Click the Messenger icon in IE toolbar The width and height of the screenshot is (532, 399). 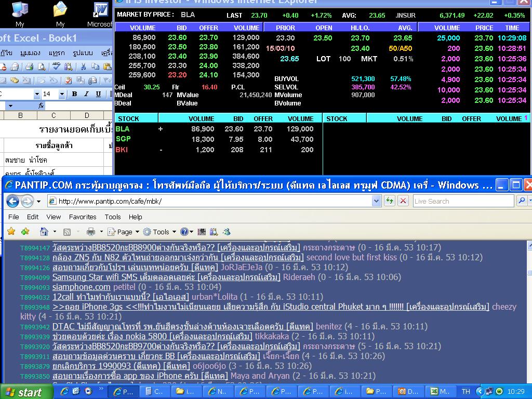click(x=227, y=232)
